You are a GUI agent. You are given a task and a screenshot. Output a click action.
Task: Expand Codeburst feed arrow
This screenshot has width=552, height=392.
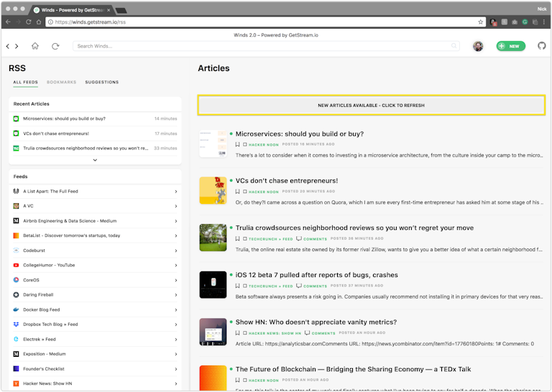coord(175,251)
